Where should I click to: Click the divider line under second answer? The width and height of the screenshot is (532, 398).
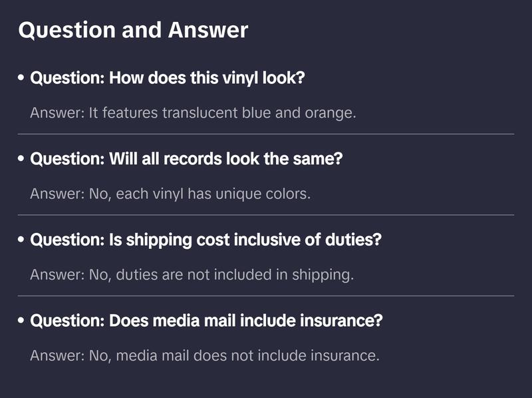coord(266,215)
